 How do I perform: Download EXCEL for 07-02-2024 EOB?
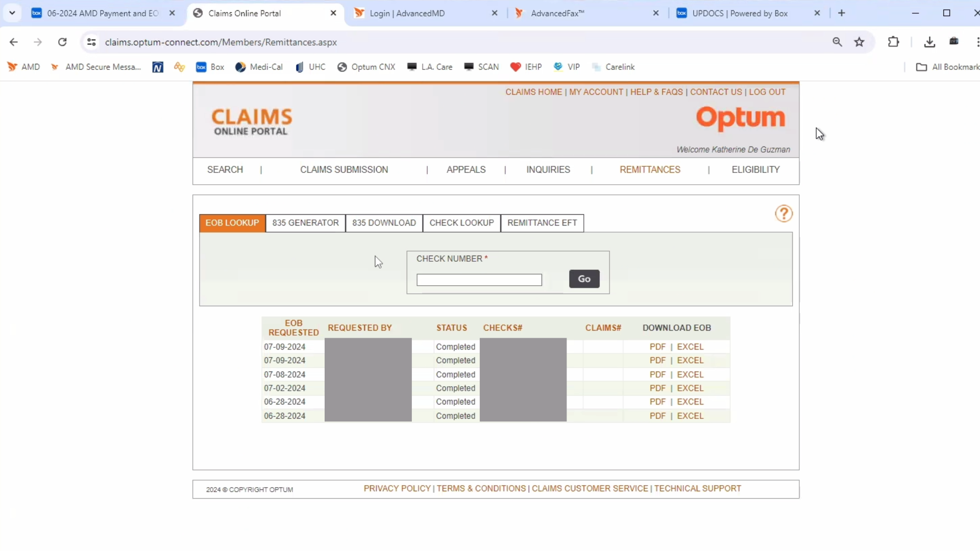tap(690, 388)
